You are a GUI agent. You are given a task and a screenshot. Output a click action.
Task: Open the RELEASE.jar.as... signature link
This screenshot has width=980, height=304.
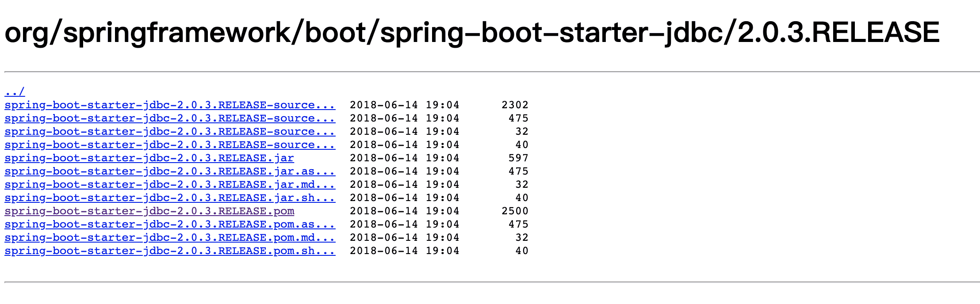coord(169,171)
